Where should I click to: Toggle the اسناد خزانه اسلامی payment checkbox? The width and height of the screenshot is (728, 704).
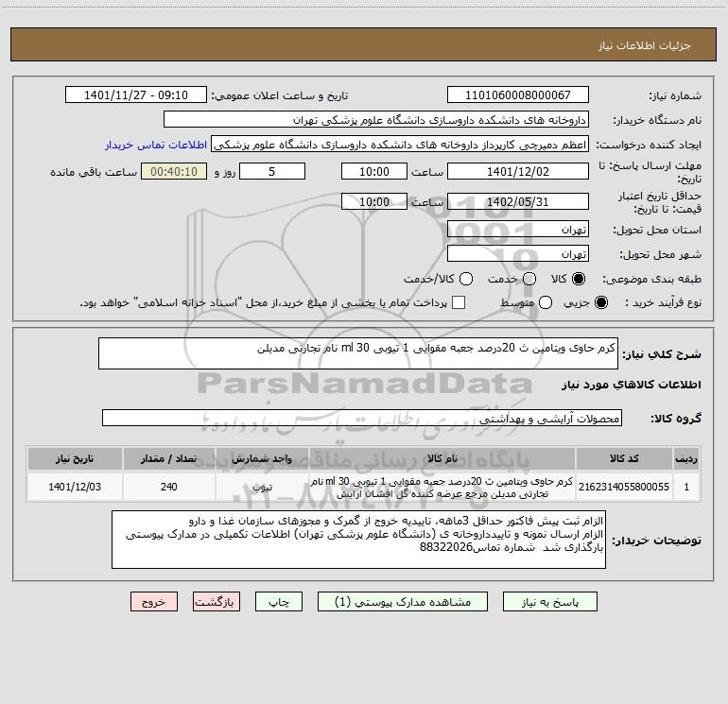[459, 302]
